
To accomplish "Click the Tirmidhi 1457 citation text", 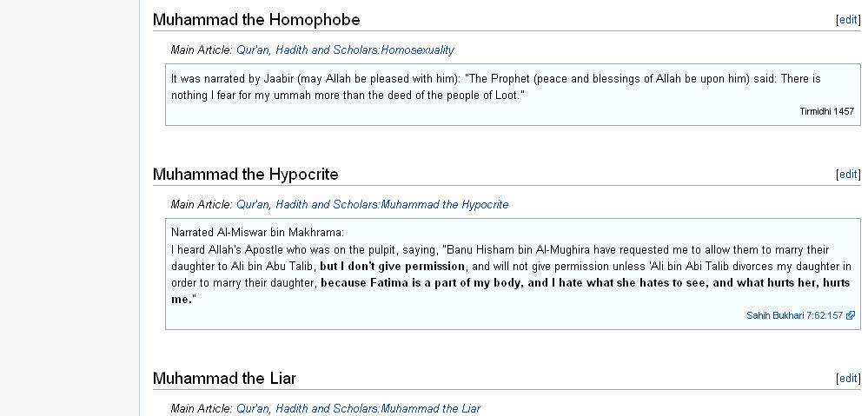I will tap(826, 112).
